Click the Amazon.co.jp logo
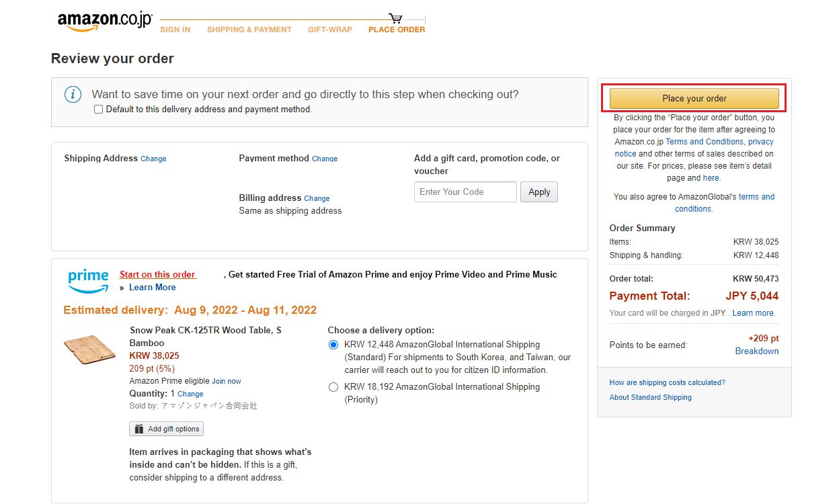 click(x=105, y=22)
